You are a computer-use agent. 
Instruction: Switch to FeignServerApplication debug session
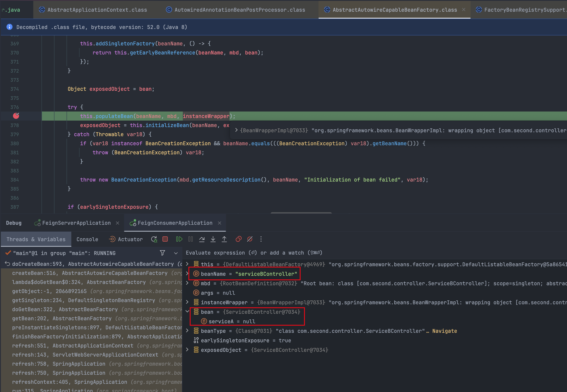(x=76, y=223)
